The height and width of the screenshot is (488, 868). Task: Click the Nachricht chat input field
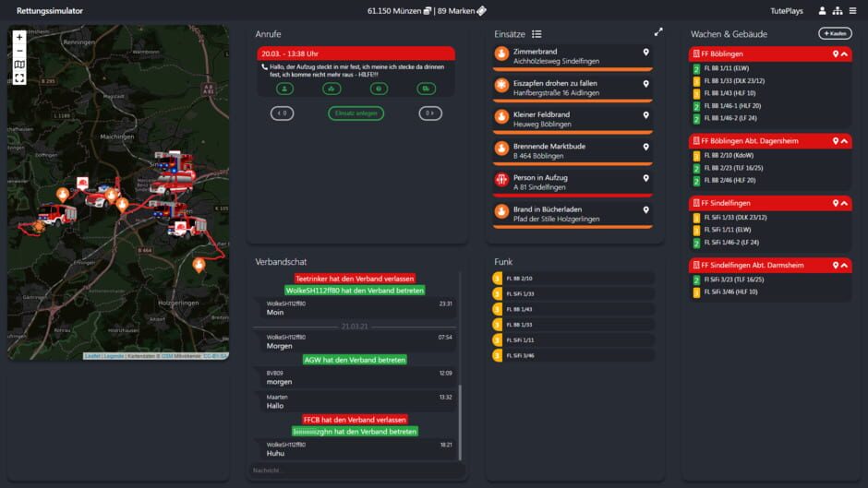(x=356, y=470)
